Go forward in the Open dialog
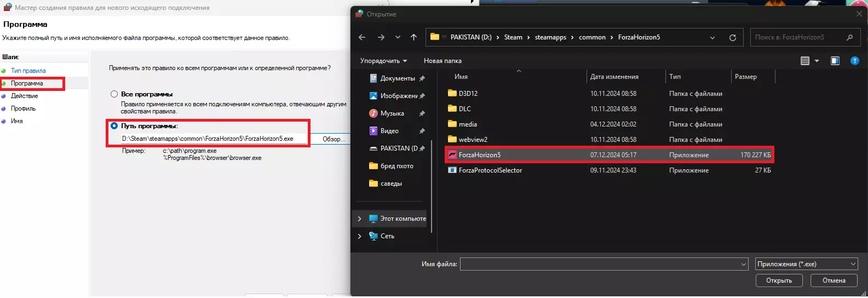Screen dimensions: 868x298 coord(381,37)
